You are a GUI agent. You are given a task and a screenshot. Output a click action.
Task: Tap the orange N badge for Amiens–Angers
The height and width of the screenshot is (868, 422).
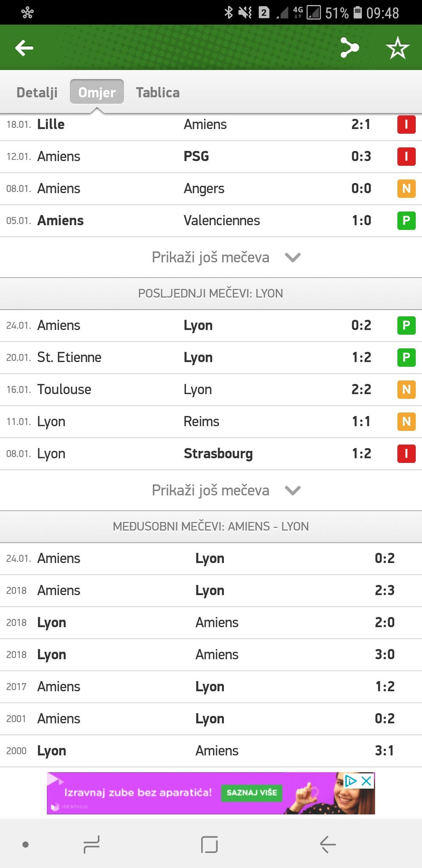[406, 188]
